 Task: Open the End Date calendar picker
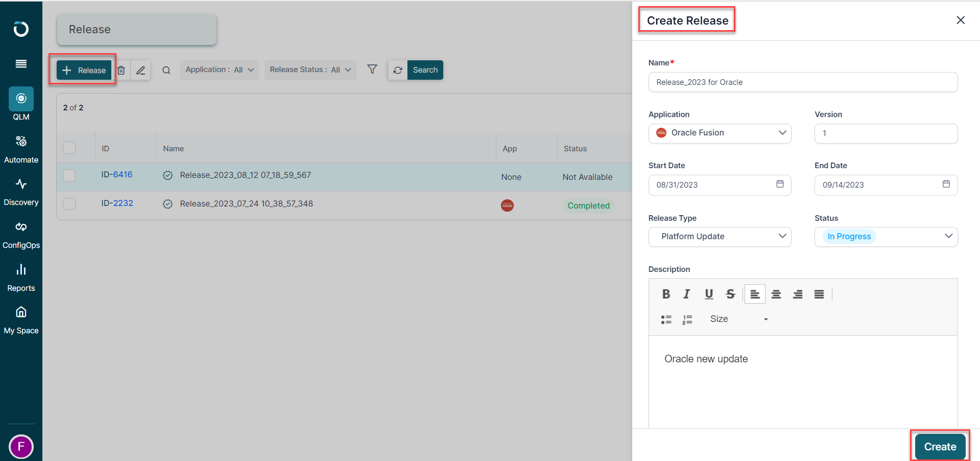[x=946, y=184]
